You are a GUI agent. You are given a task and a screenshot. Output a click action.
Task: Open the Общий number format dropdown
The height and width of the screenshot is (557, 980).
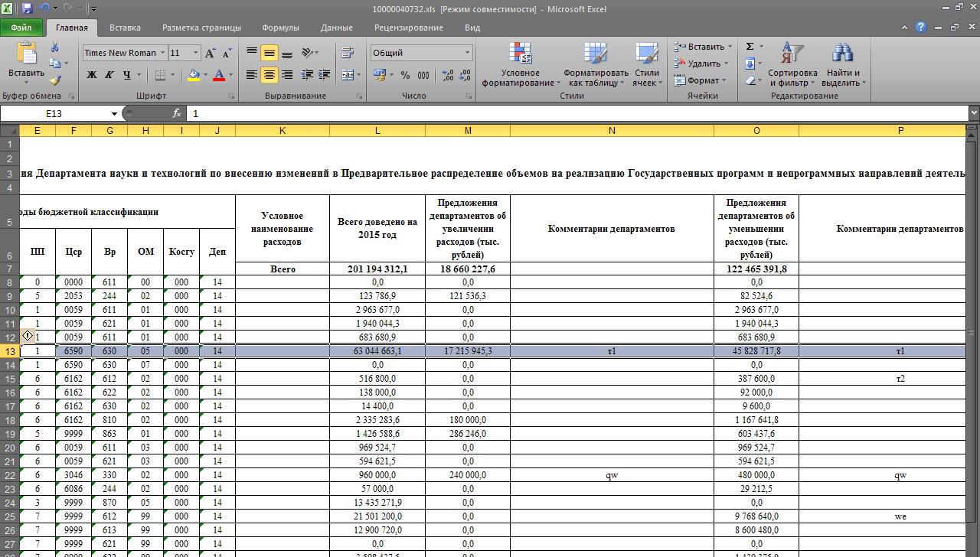point(467,53)
